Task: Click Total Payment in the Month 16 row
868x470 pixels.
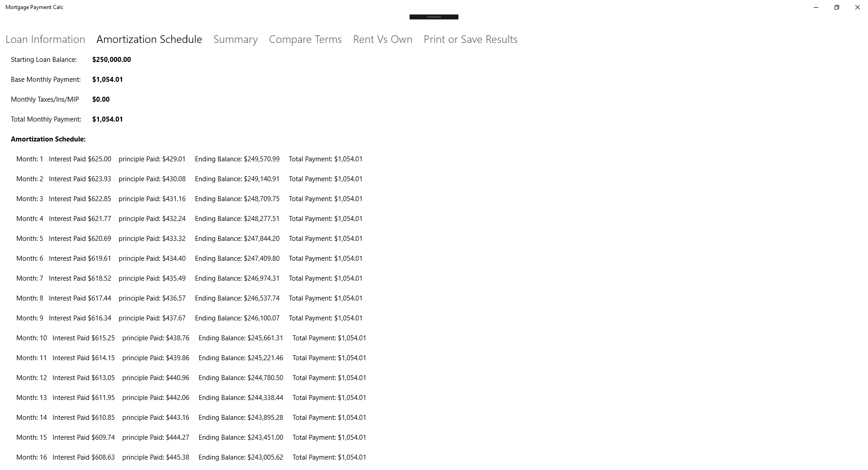Action: (x=330, y=457)
